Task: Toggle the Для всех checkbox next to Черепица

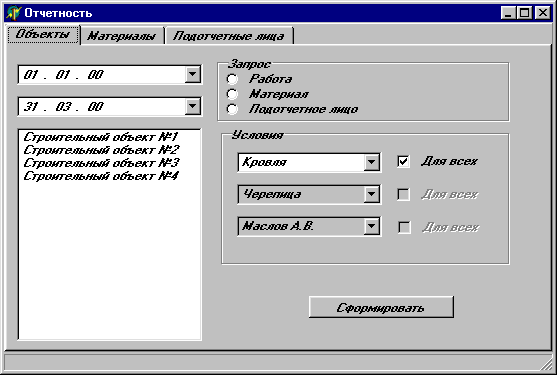Action: click(403, 194)
